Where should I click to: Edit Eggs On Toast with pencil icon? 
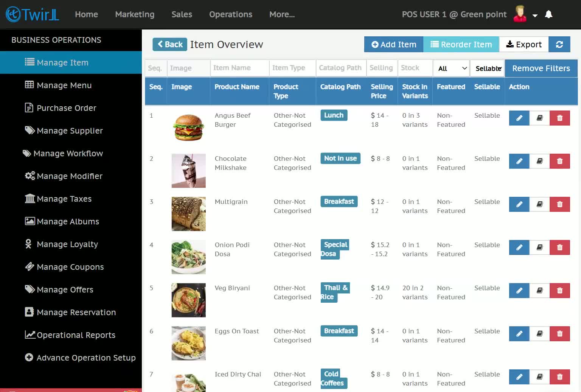click(x=519, y=334)
